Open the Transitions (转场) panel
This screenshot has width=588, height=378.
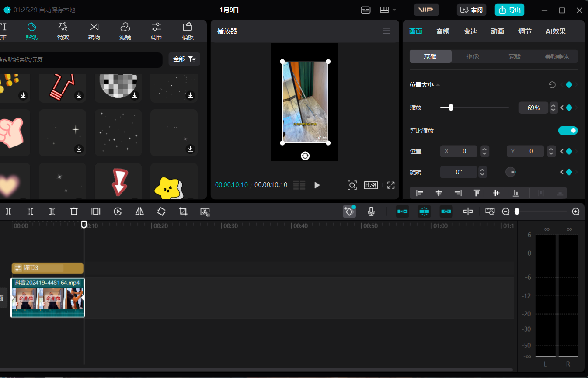(x=94, y=31)
